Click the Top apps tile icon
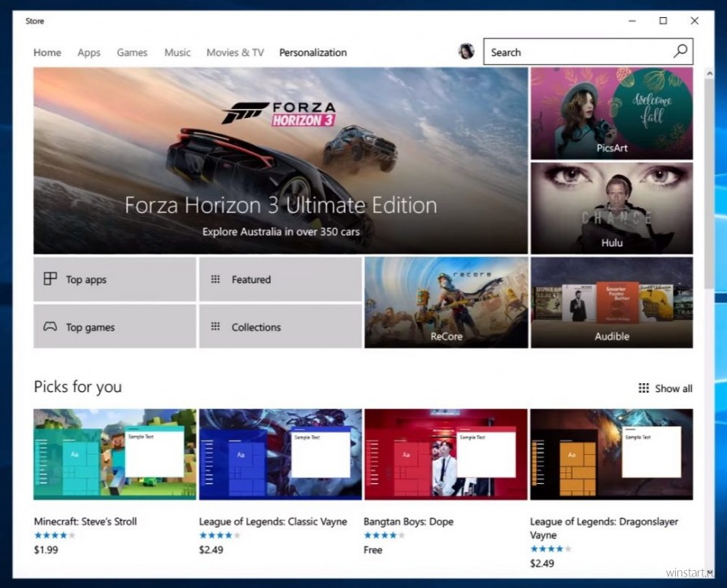This screenshot has width=727, height=588. point(50,279)
